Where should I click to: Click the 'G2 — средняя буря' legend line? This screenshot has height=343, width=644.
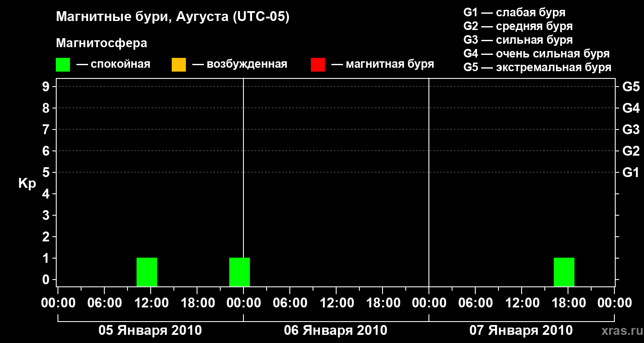tap(518, 26)
